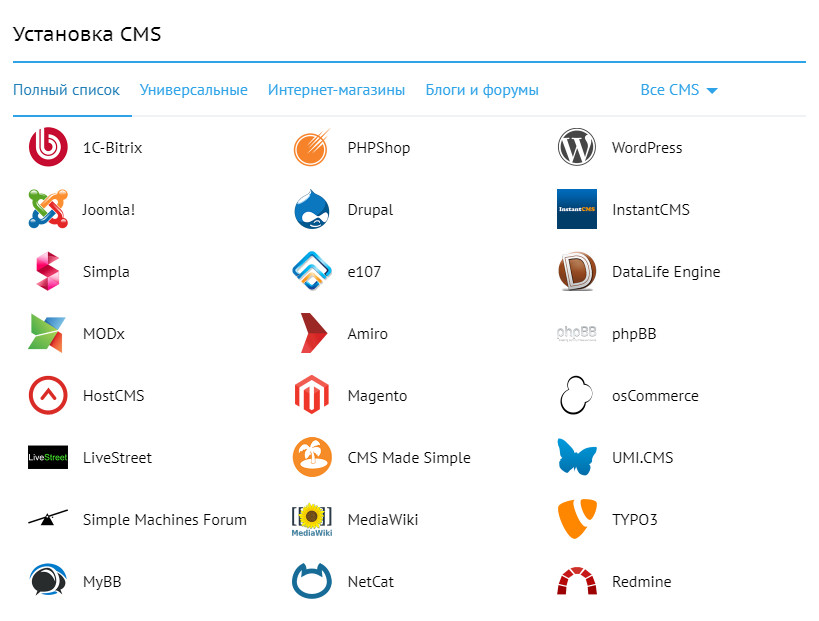Click the HostCMS red circle icon
The width and height of the screenshot is (819, 621).
click(x=48, y=395)
